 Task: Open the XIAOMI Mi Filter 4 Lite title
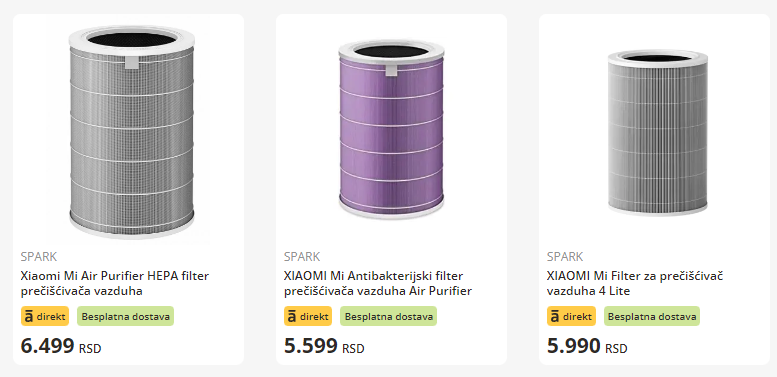[x=635, y=283]
